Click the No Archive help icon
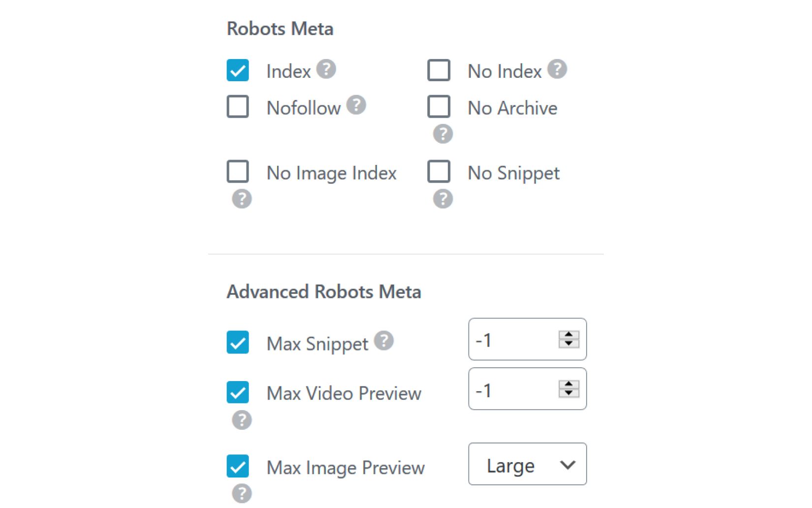Screen dimensions: 812x508 pyautogui.click(x=442, y=133)
